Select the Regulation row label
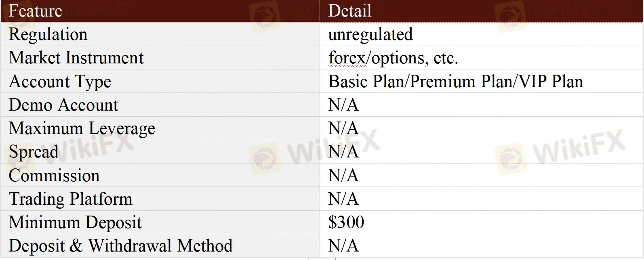The height and width of the screenshot is (260, 644). coord(48,34)
